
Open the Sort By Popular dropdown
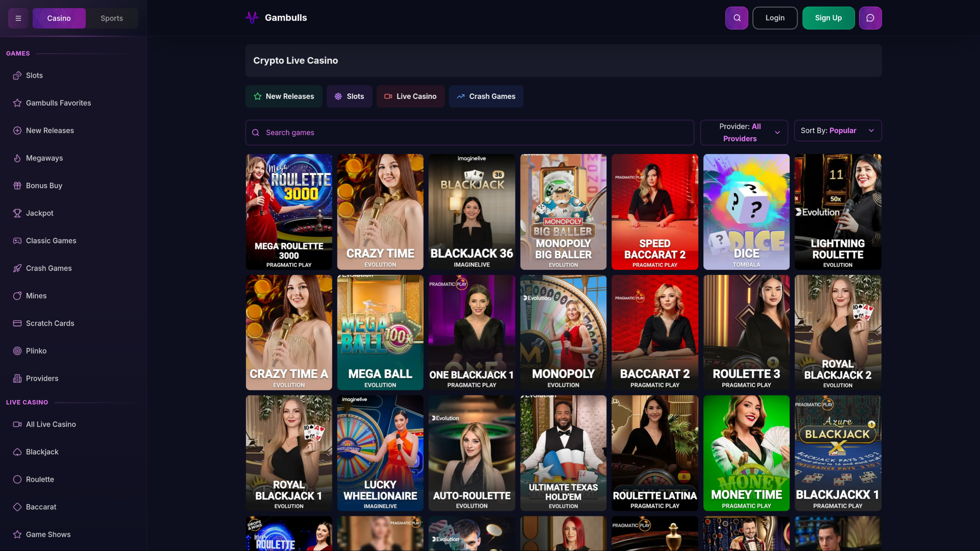tap(838, 131)
